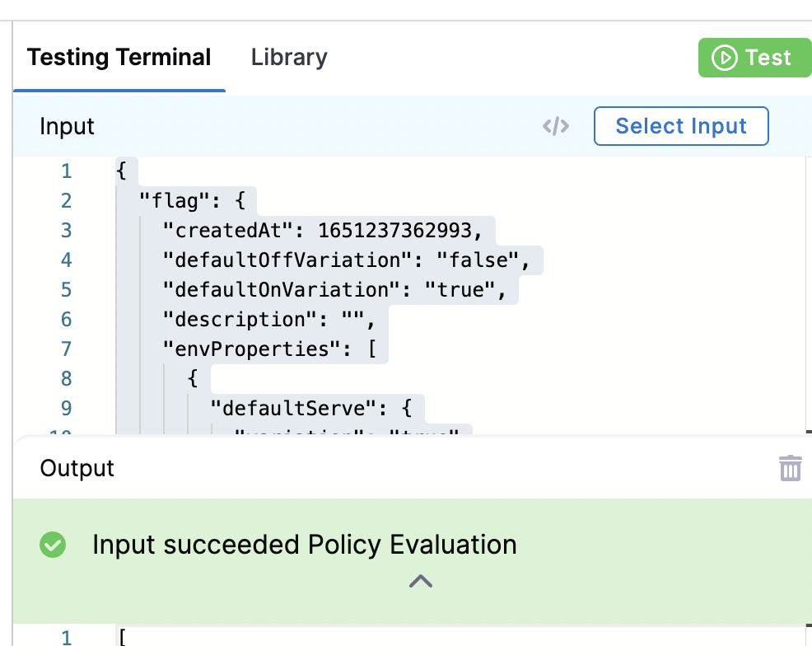Click the Test button with play icon

coord(754,58)
